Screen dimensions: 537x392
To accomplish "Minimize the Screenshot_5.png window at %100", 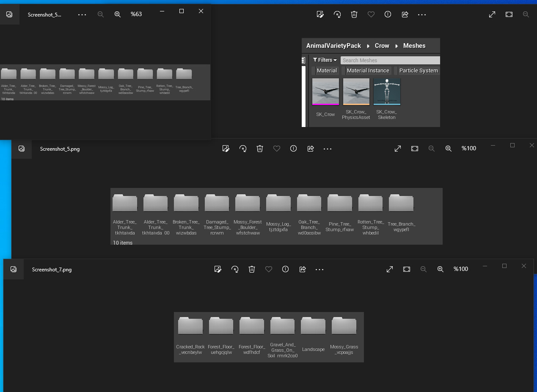I will tap(493, 145).
